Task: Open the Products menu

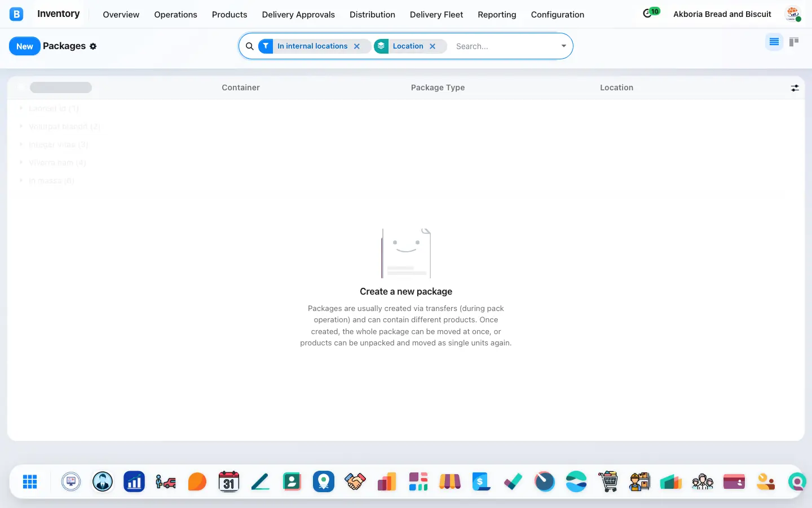Action: click(x=230, y=15)
